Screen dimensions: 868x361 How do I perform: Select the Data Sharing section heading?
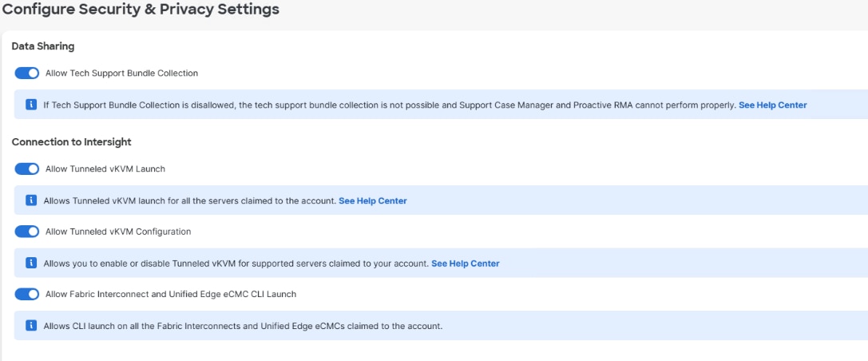pos(43,46)
